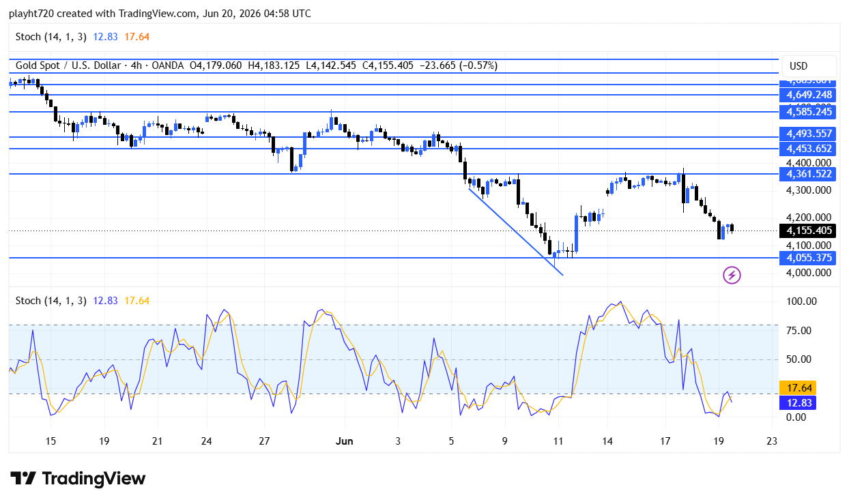Click the black 4,155.405 current price label

tap(809, 231)
